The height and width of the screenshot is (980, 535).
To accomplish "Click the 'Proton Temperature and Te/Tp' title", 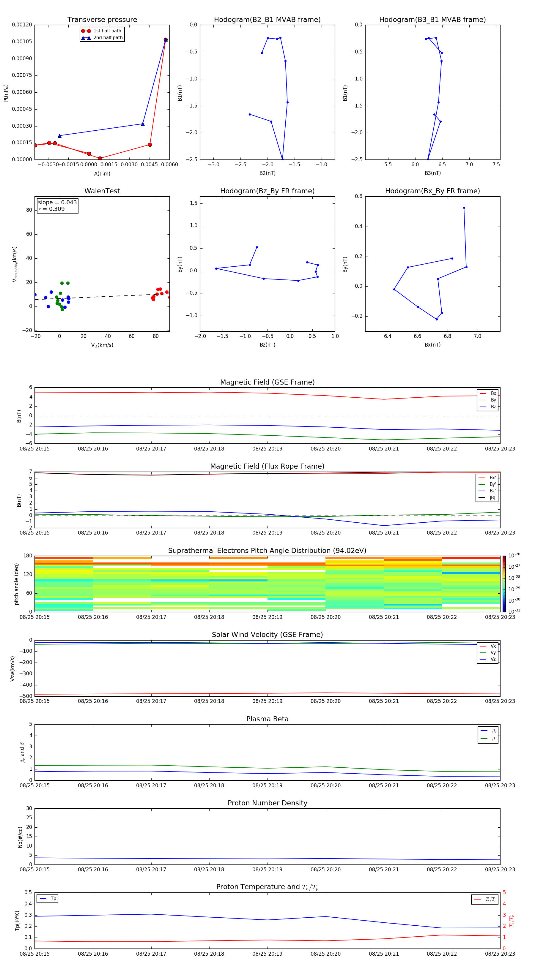I will coord(267,887).
